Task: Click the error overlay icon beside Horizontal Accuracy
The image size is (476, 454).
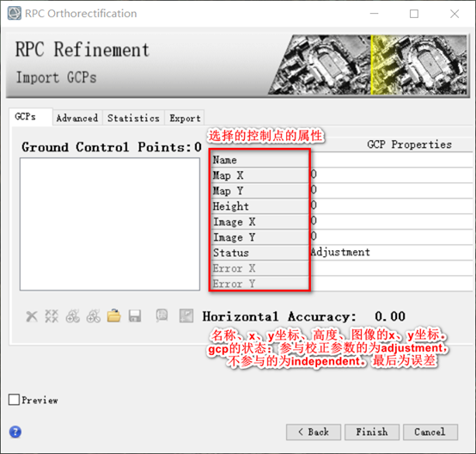Action: click(186, 316)
